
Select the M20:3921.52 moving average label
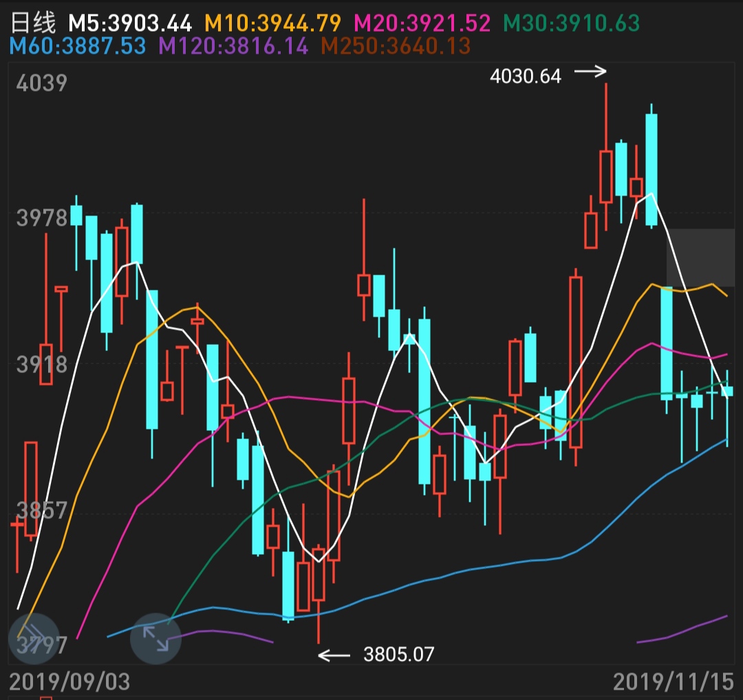[422, 23]
